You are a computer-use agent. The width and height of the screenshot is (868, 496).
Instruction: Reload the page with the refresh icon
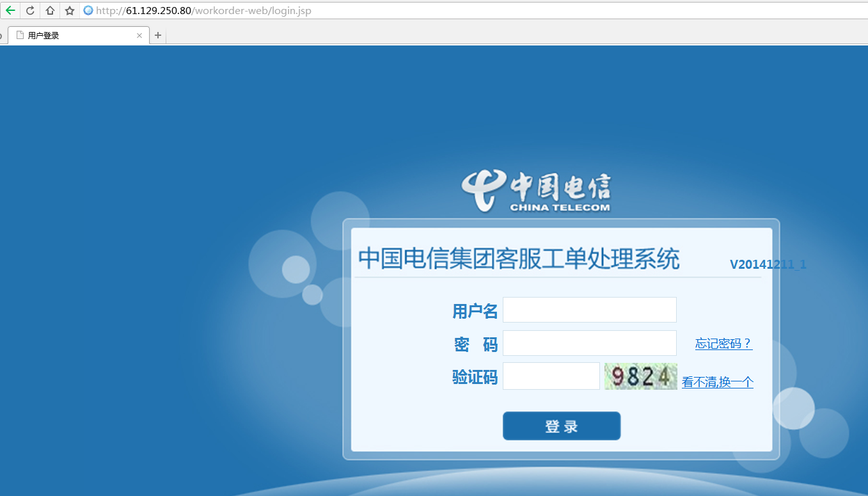pos(30,10)
